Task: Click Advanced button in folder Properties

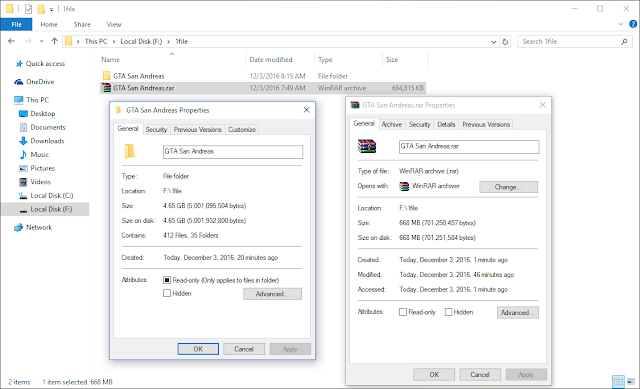Action: (x=272, y=294)
